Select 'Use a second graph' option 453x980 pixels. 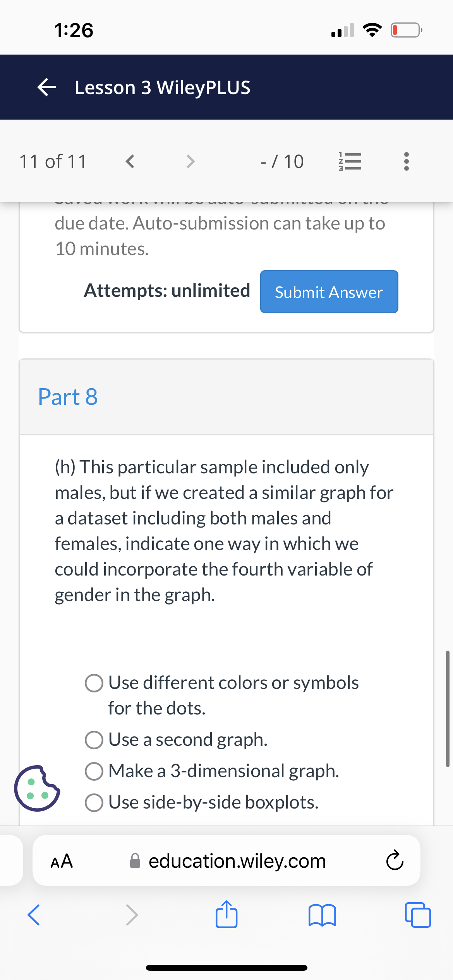[94, 740]
